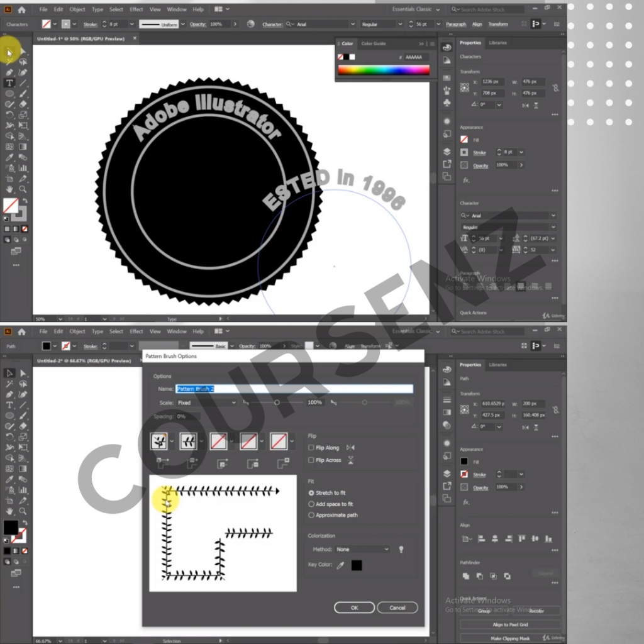The height and width of the screenshot is (644, 644).
Task: Click the Make Clipping Mask button
Action: (510, 638)
